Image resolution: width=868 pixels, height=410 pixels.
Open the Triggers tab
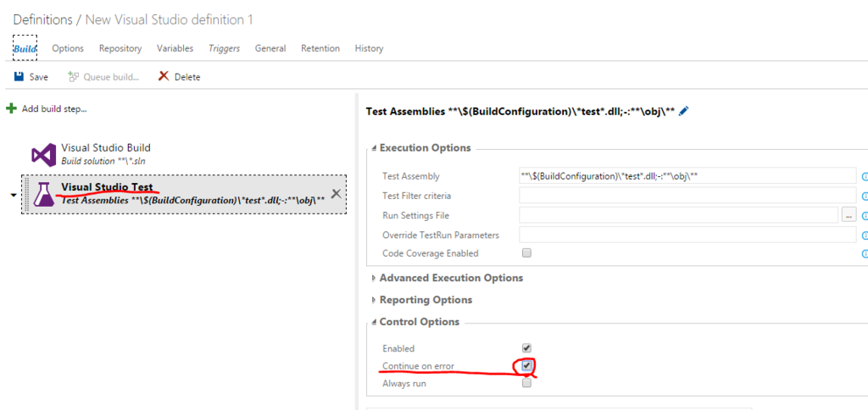coord(224,48)
